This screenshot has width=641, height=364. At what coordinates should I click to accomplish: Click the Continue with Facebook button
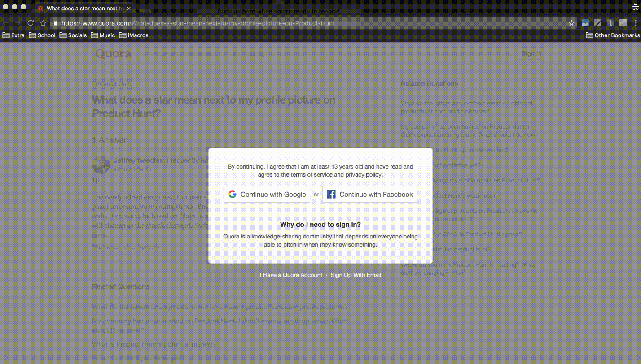(370, 194)
